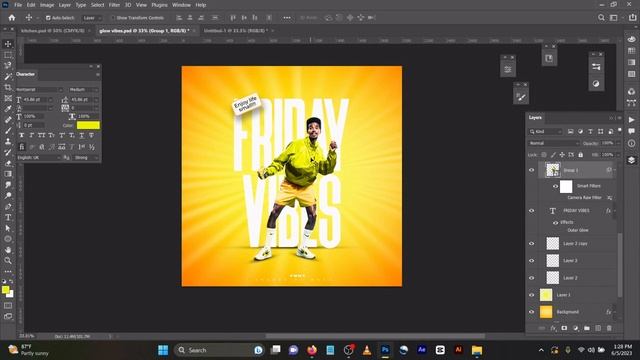Open the File menu

(18, 5)
